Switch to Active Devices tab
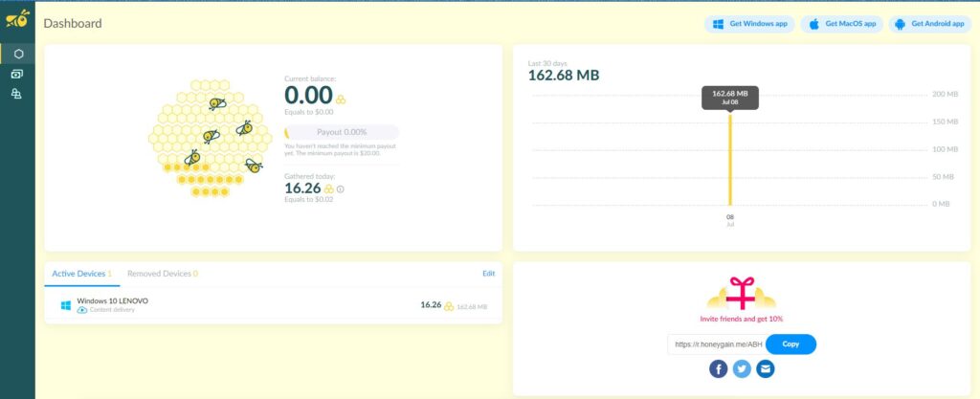 click(82, 274)
